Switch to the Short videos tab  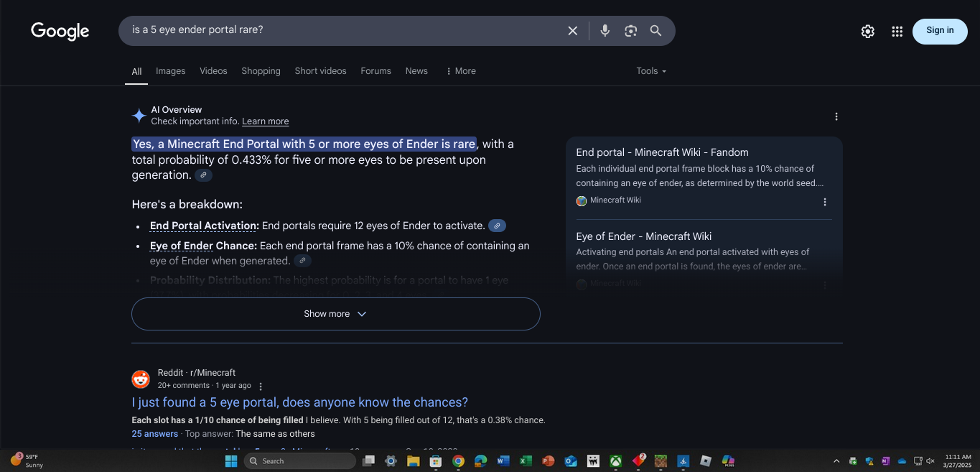point(320,71)
